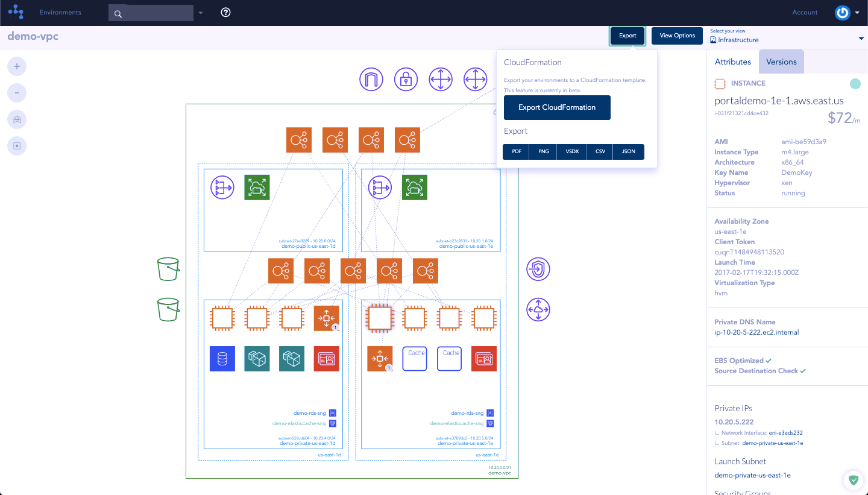Viewport: 868px width, 495px height.
Task: Select the purple shield icon right of VPC
Action: 538,269
